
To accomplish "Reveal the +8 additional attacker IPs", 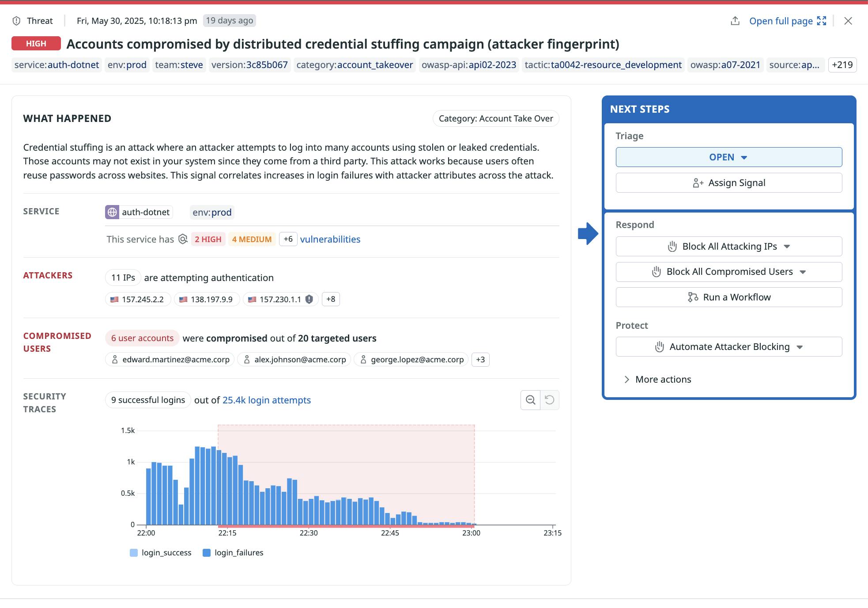I will pos(331,299).
